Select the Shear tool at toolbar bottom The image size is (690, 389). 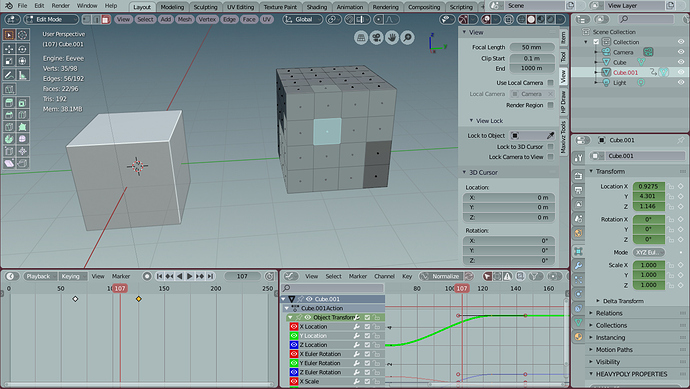pyautogui.click(x=9, y=163)
